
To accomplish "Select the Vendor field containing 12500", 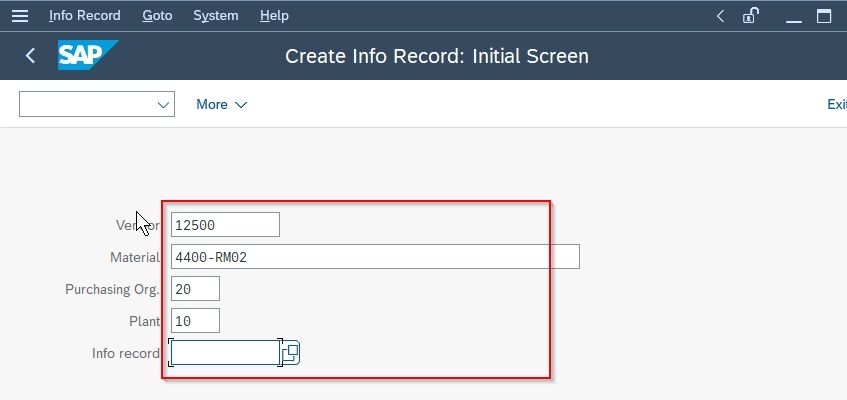I will point(225,225).
